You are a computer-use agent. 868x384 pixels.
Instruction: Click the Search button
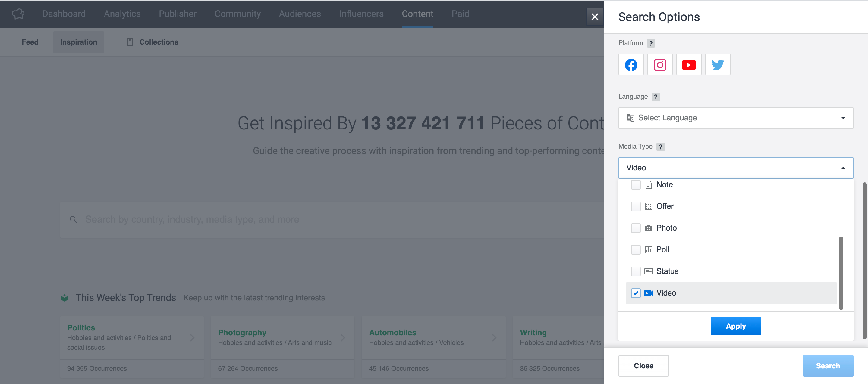pos(828,365)
